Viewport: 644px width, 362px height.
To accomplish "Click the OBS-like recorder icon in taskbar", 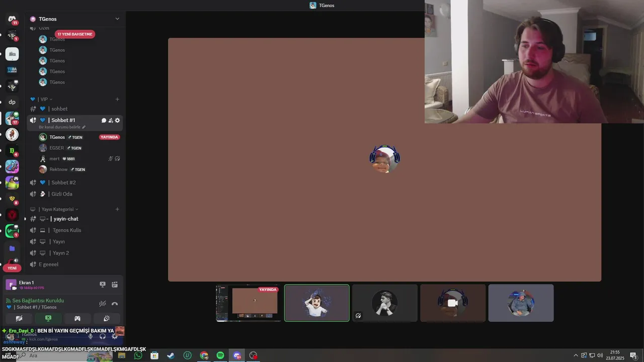I will point(253,355).
